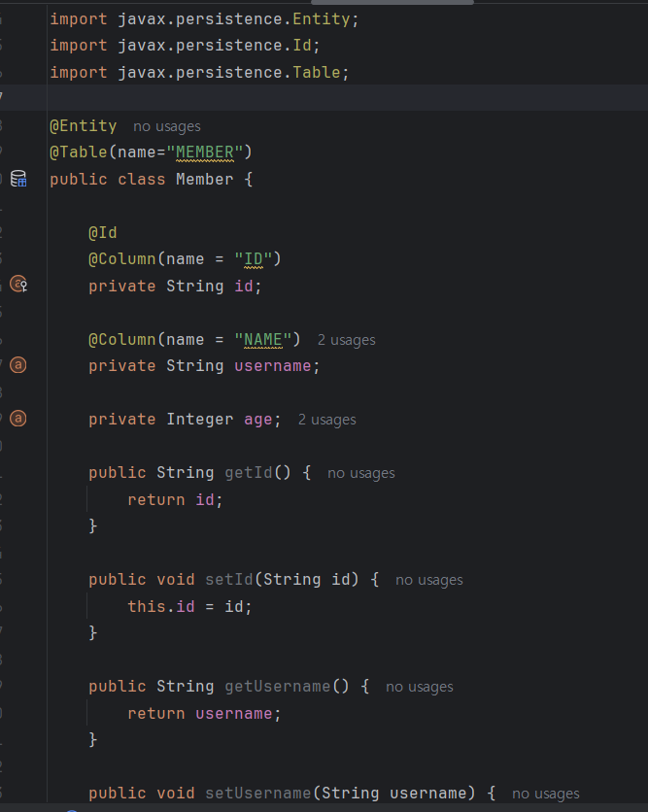The width and height of the screenshot is (648, 812).
Task: Open the '2 usages' hint after @Column NAME
Action: coord(347,340)
